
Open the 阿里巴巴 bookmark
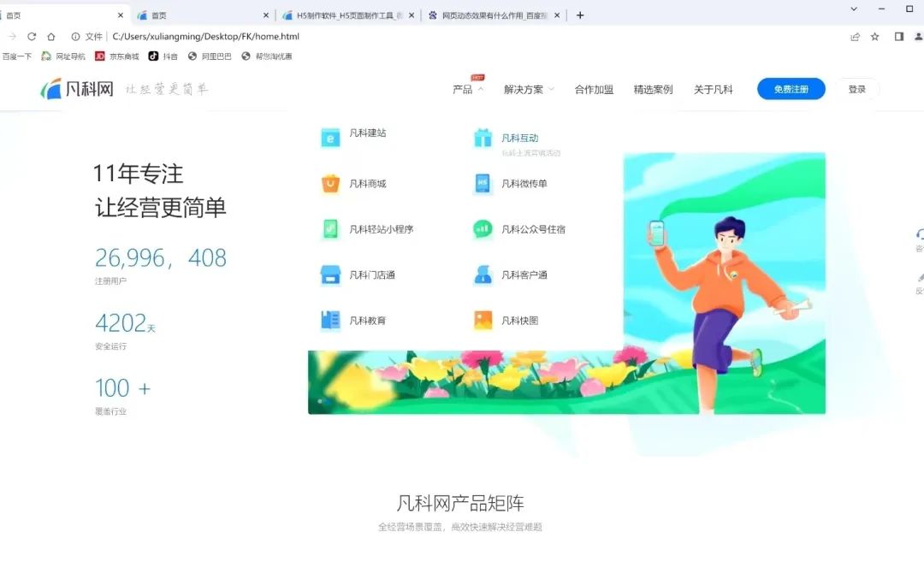coord(210,56)
